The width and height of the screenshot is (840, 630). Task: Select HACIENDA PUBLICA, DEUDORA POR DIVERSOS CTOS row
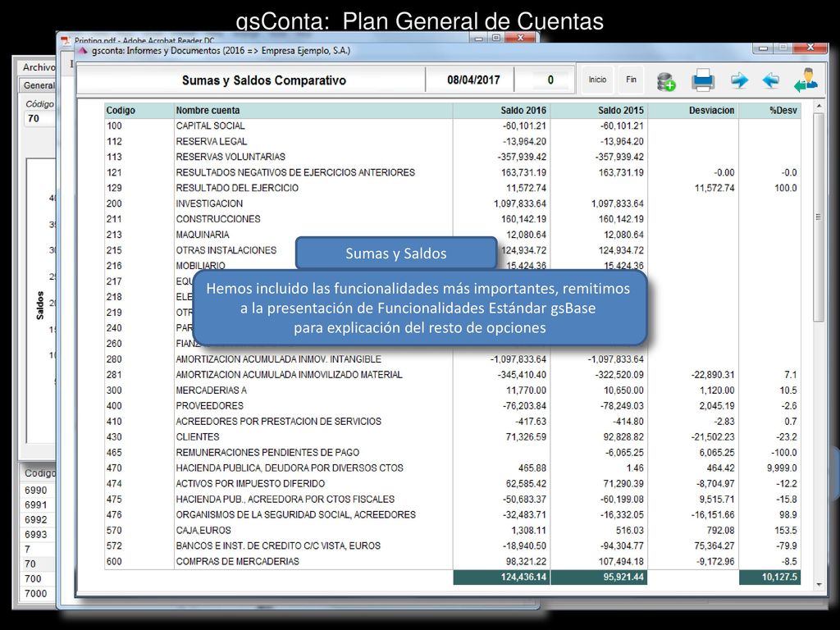coord(453,468)
